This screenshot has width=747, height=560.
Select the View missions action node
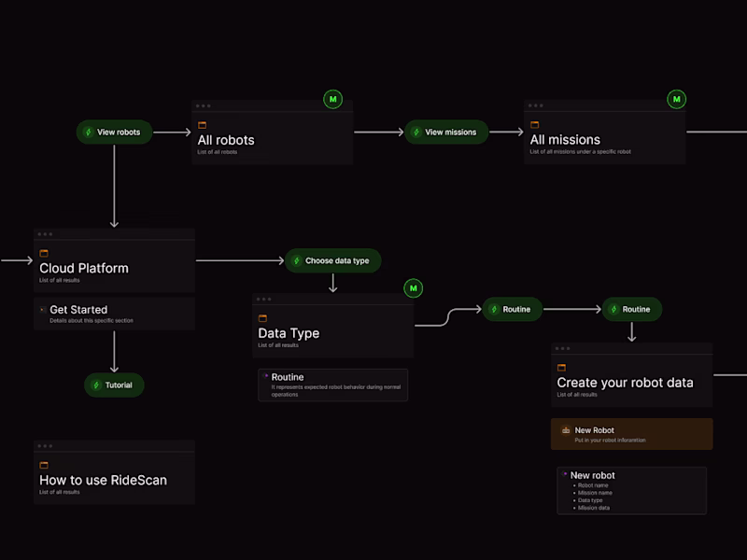click(446, 133)
